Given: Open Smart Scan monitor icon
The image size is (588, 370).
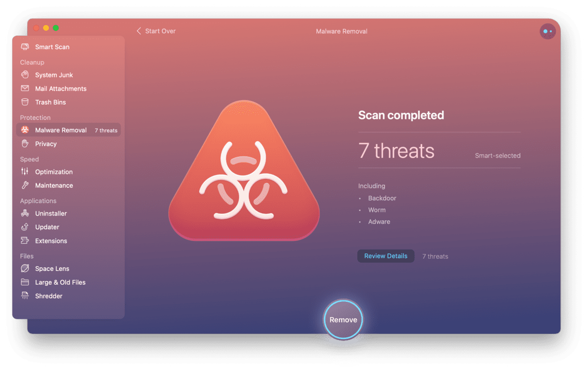Looking at the screenshot, I should pos(25,47).
